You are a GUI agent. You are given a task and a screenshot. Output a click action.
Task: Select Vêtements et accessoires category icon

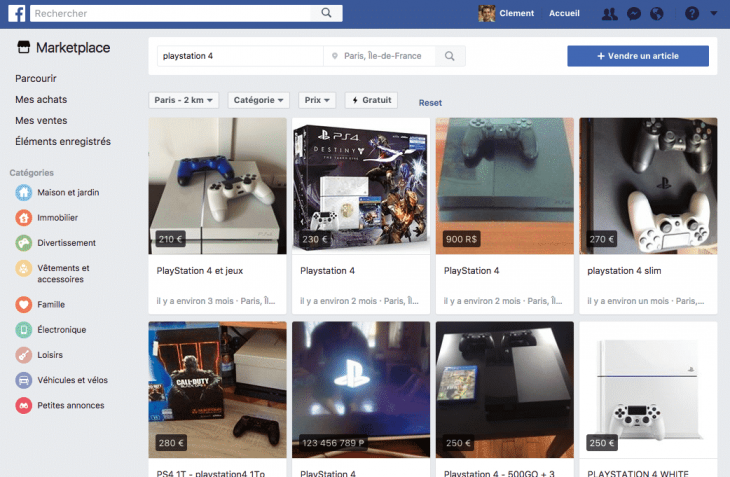[x=24, y=268]
